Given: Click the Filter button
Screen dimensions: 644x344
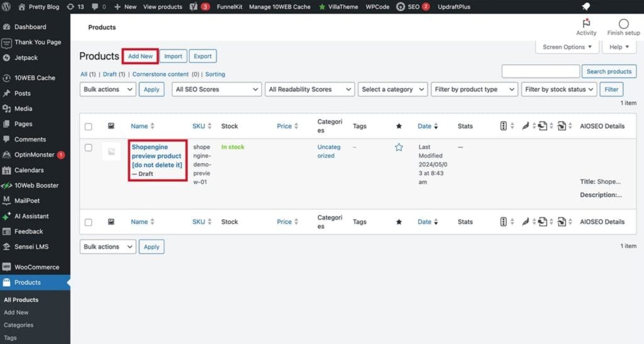Looking at the screenshot, I should 611,89.
